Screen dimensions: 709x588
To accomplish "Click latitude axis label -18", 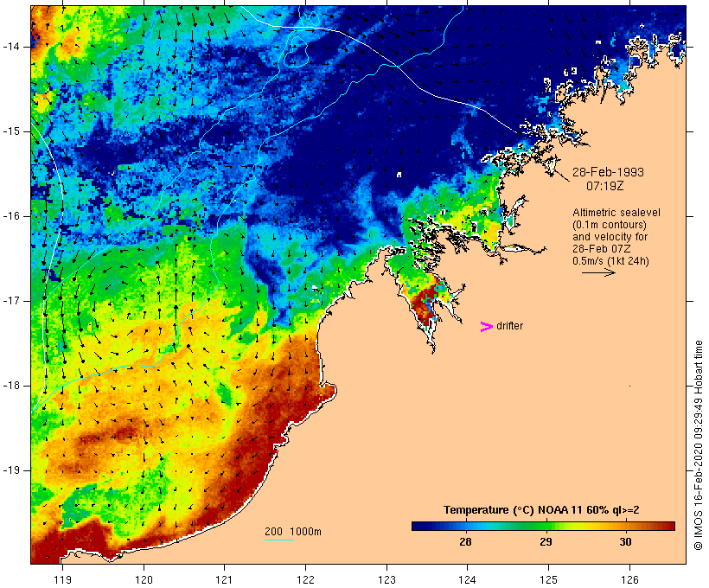I will pyautogui.click(x=11, y=386).
